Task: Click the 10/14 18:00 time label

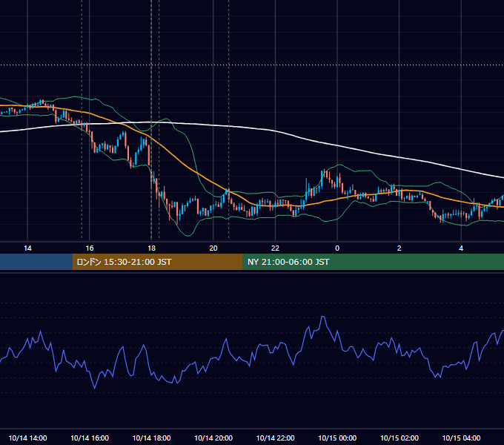Action: point(151,438)
